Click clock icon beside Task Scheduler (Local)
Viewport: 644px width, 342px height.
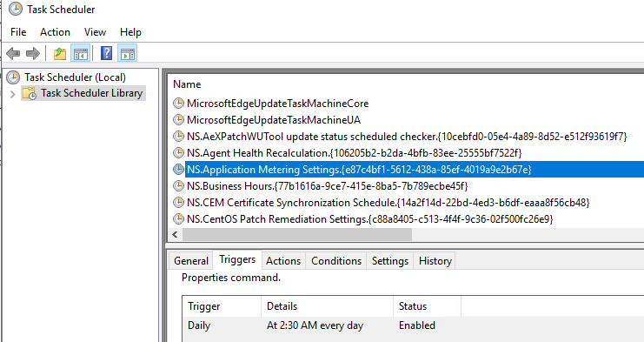click(13, 77)
